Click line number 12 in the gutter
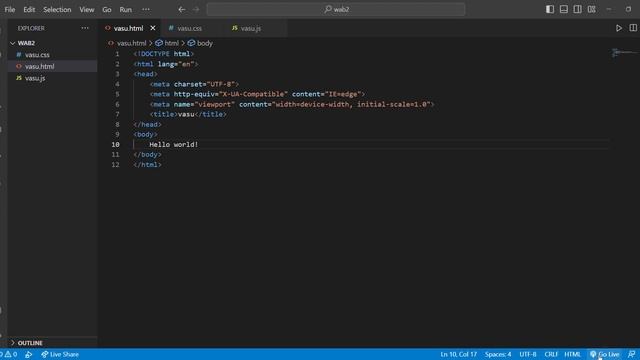Image resolution: width=640 pixels, height=360 pixels. pyautogui.click(x=116, y=165)
